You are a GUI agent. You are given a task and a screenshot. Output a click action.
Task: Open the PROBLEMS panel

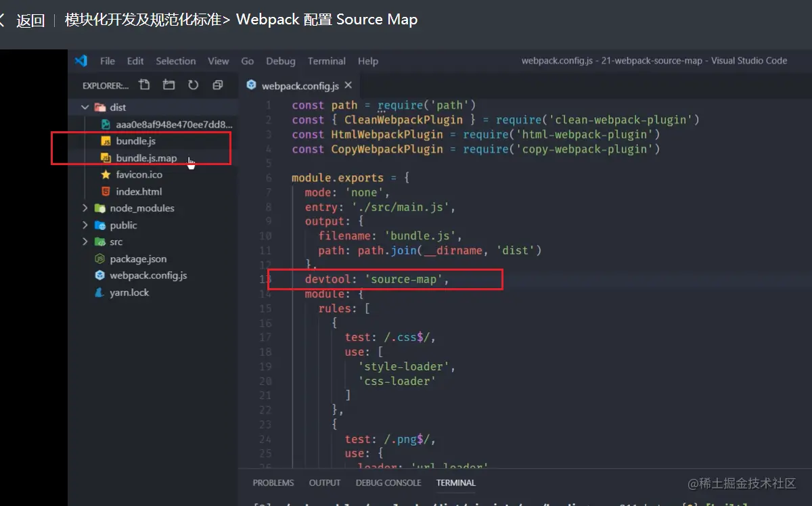pyautogui.click(x=273, y=482)
